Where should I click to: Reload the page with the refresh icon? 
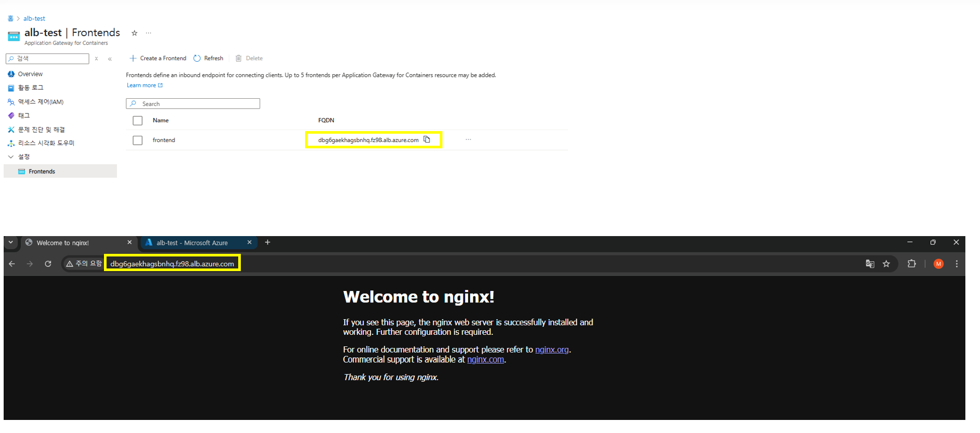coord(48,264)
